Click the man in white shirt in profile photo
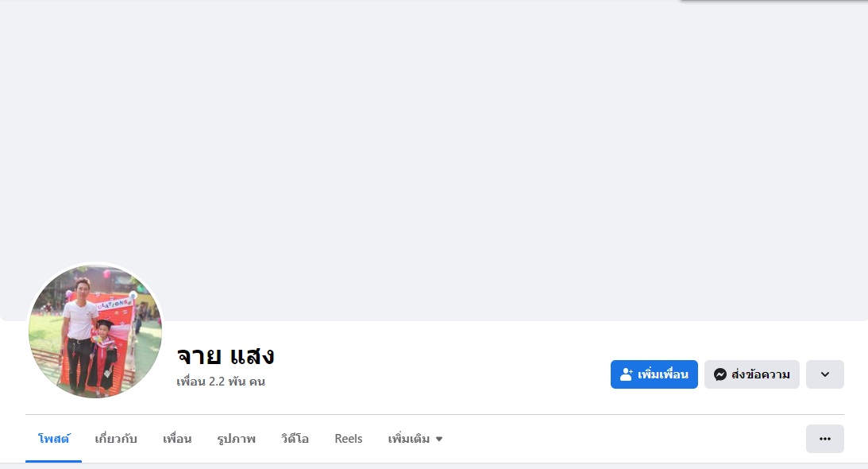 click(x=79, y=326)
